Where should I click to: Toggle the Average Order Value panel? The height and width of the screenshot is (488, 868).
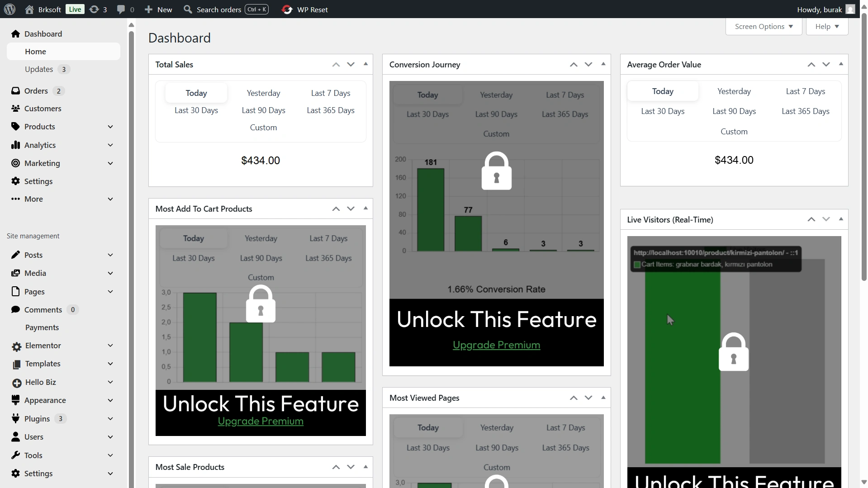pos(841,64)
